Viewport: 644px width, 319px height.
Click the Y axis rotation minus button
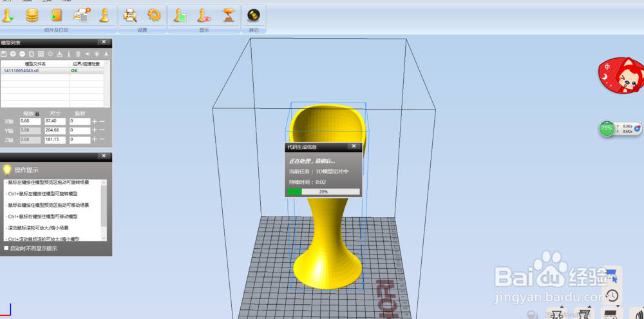(102, 131)
